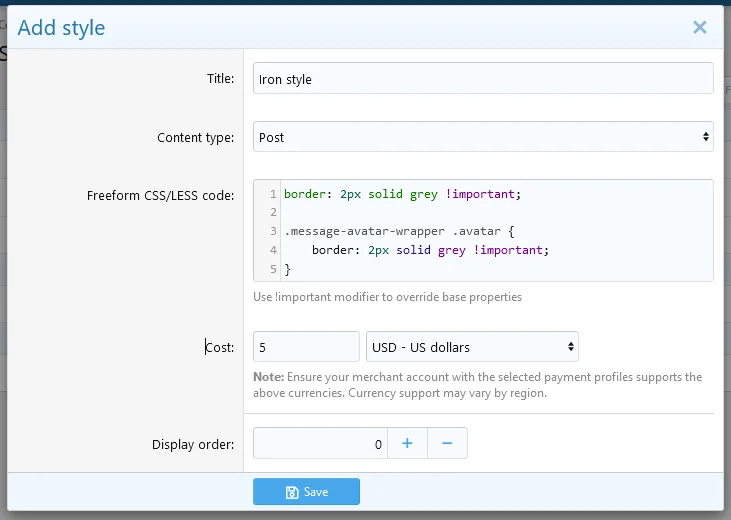Open the USD currency dropdown

472,347
